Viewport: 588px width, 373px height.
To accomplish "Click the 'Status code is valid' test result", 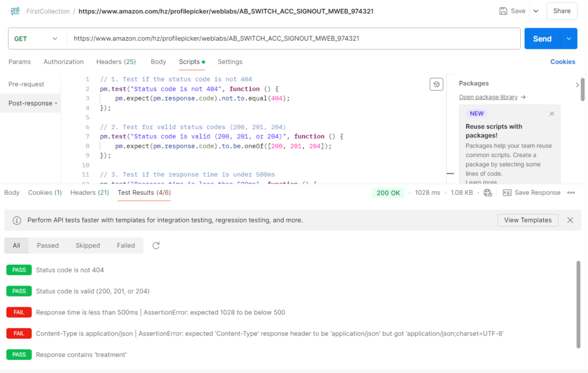I will [x=92, y=291].
